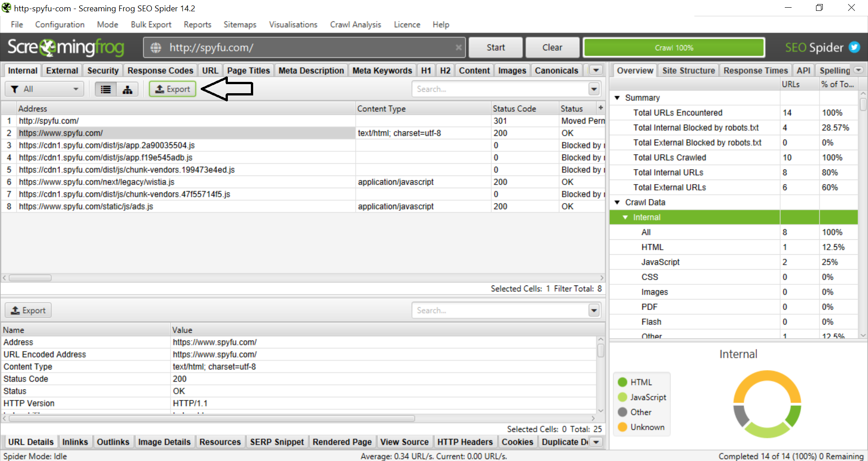Open the lower search options dropdown
Screen dimensions: 868x461
tap(594, 310)
